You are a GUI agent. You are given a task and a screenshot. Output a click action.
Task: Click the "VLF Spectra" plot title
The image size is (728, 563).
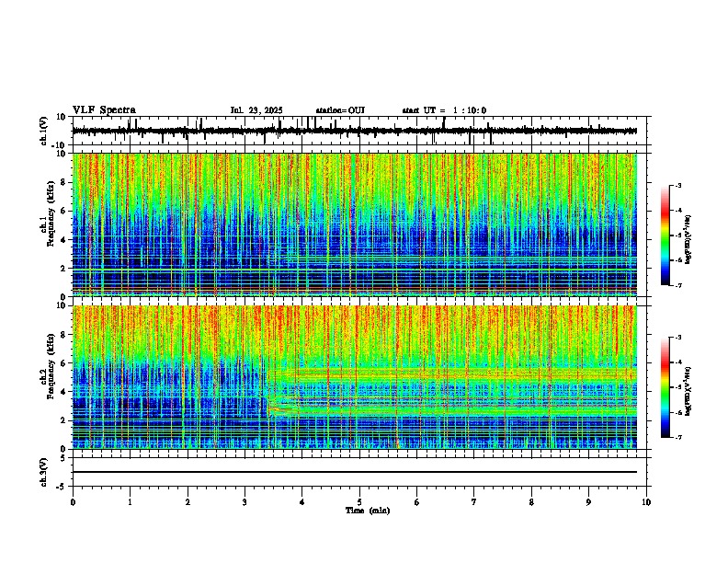click(x=104, y=110)
